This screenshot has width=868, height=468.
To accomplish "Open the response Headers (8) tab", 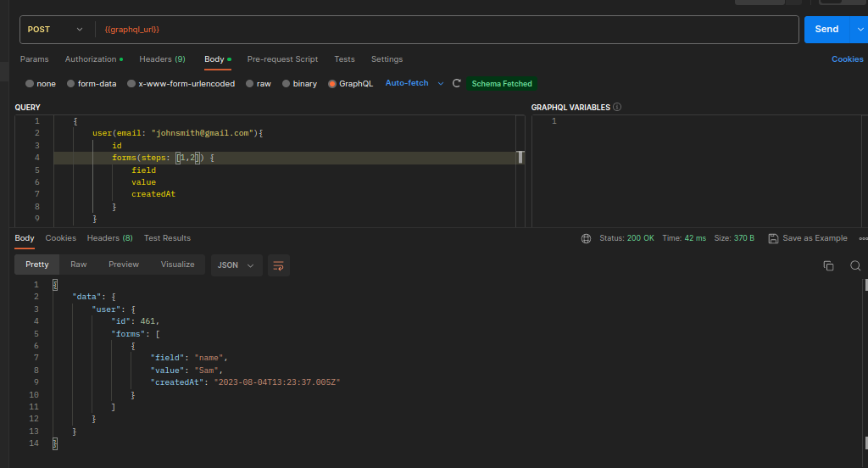I will click(109, 238).
